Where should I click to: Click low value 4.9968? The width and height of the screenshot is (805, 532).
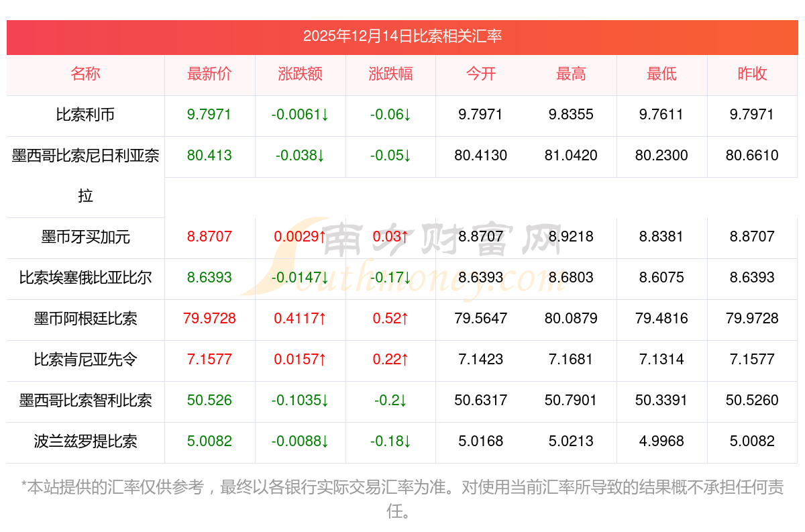click(661, 441)
